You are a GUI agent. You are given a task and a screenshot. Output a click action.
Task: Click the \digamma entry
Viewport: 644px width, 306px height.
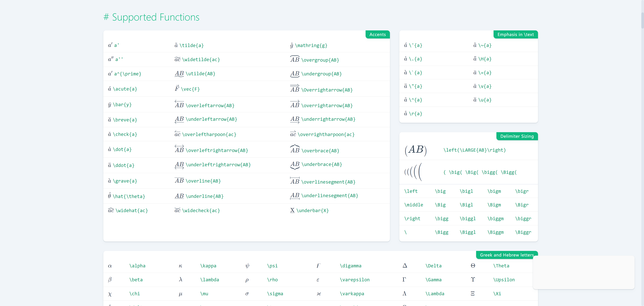(351, 266)
